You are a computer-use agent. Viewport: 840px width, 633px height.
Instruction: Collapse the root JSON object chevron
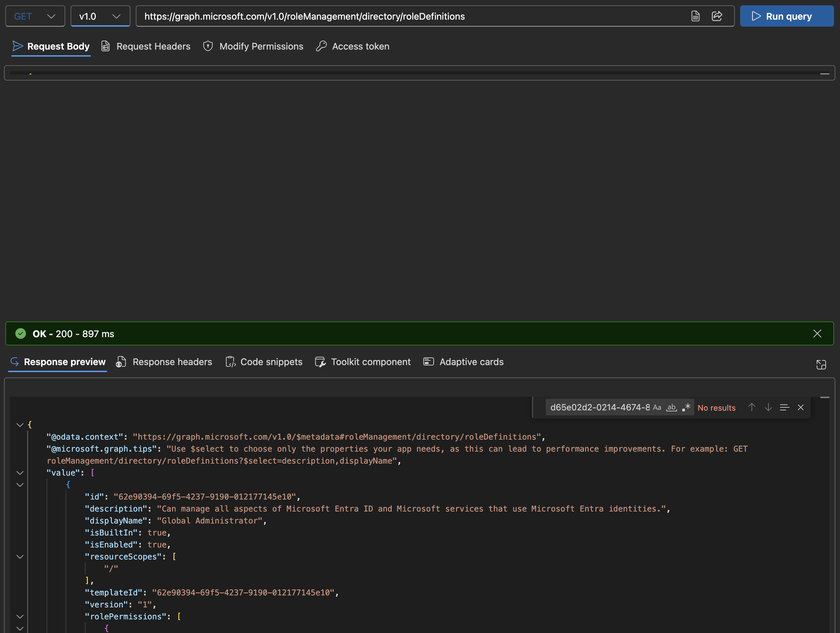[20, 425]
